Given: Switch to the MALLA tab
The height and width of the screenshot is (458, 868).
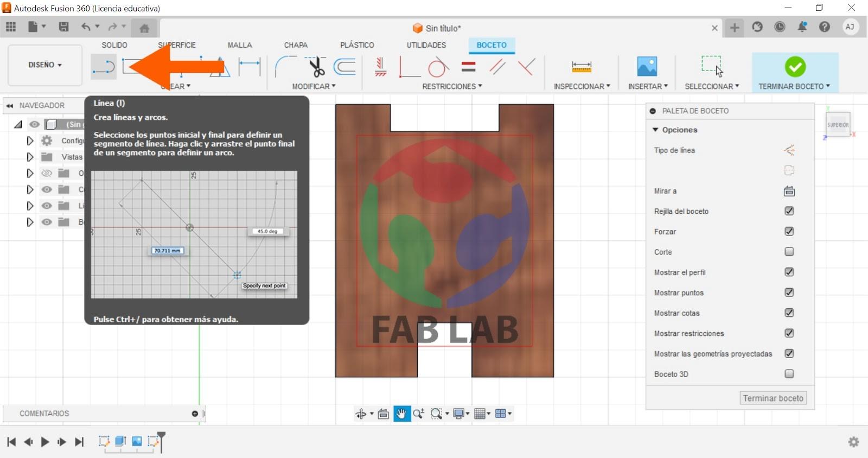Looking at the screenshot, I should point(240,45).
